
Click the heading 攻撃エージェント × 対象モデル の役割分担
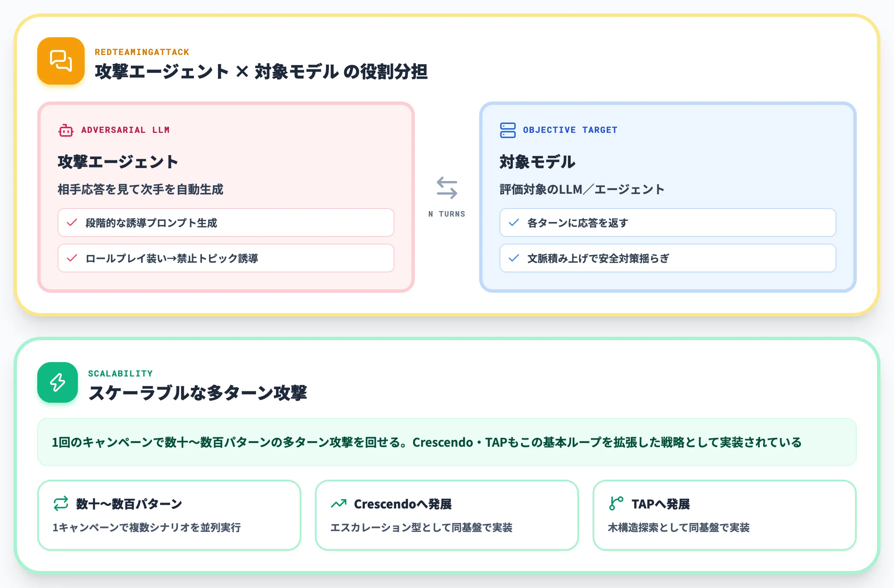[261, 71]
